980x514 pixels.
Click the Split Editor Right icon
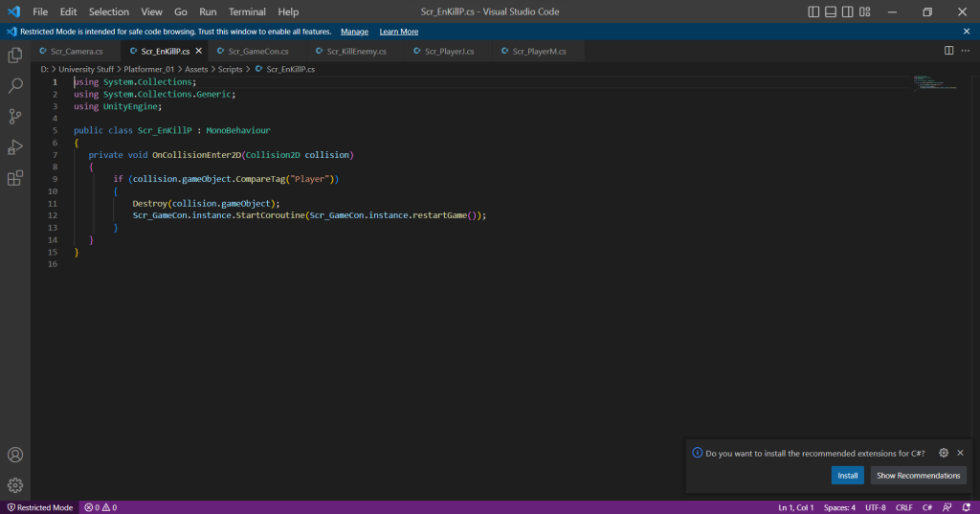click(x=948, y=51)
